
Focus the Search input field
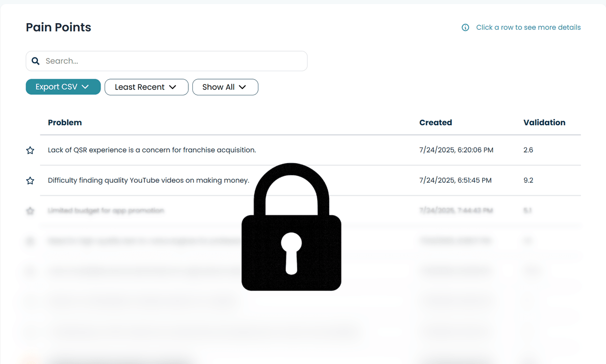[x=172, y=61]
